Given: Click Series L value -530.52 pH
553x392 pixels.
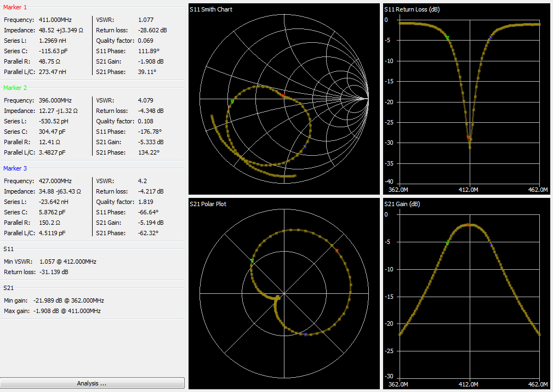Looking at the screenshot, I should [54, 121].
